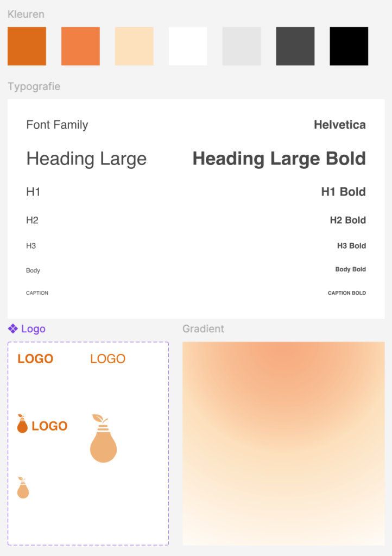Pick the medium orange color swatch
The height and width of the screenshot is (556, 392).
[80, 46]
